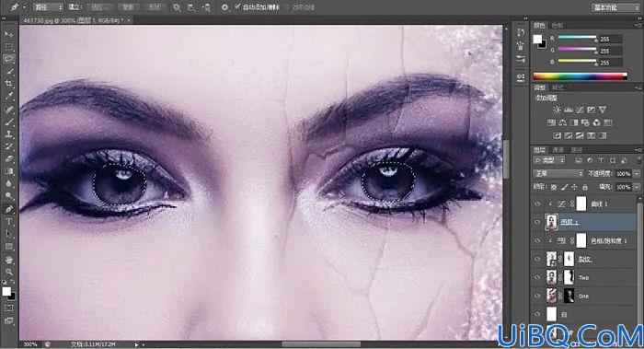
Task: Hide the layer named Two
Action: pyautogui.click(x=537, y=277)
